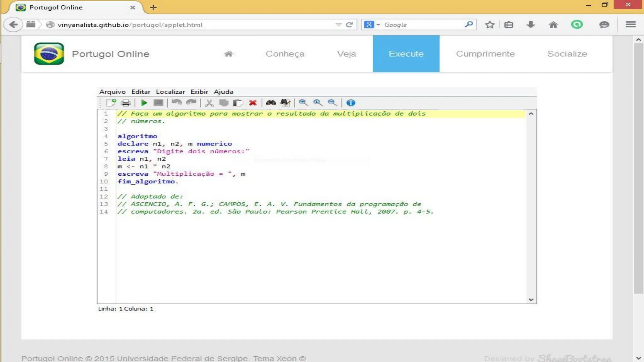Go to the Conheça page link

(x=285, y=54)
